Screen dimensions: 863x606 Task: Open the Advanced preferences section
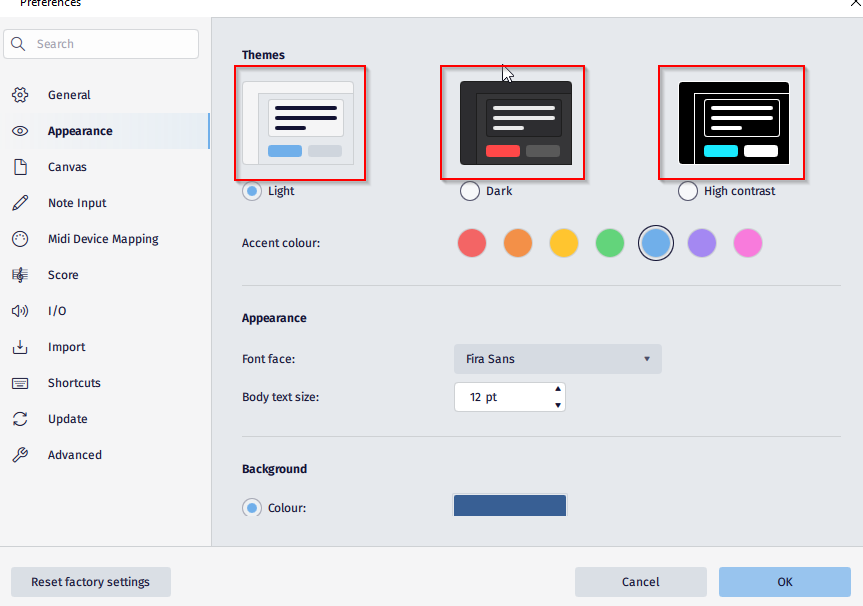point(74,454)
